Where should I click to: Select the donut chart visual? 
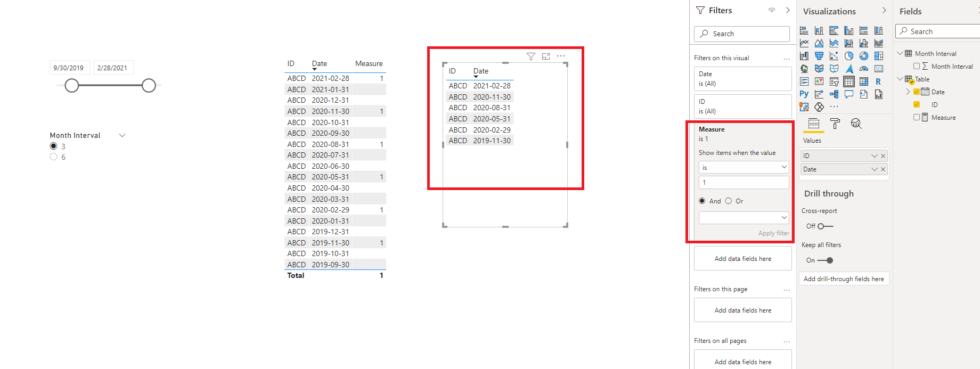(x=864, y=56)
